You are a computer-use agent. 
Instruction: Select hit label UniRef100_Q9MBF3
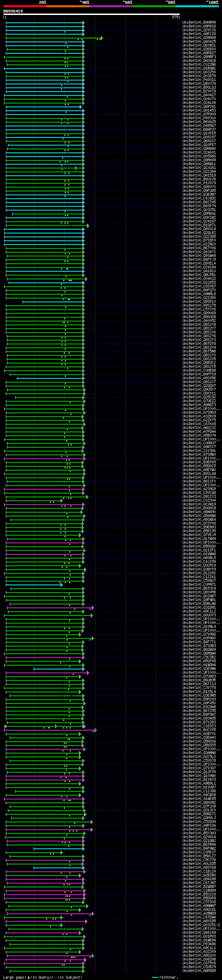tap(199, 57)
